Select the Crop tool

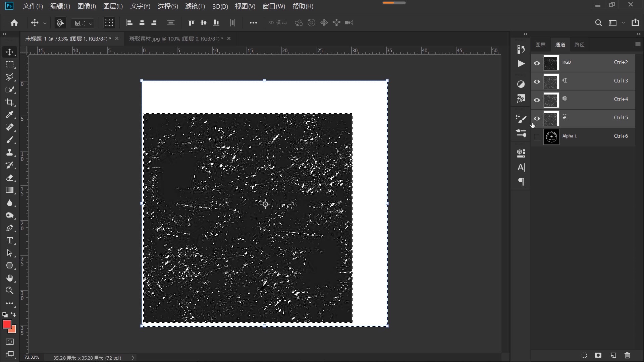pos(9,102)
